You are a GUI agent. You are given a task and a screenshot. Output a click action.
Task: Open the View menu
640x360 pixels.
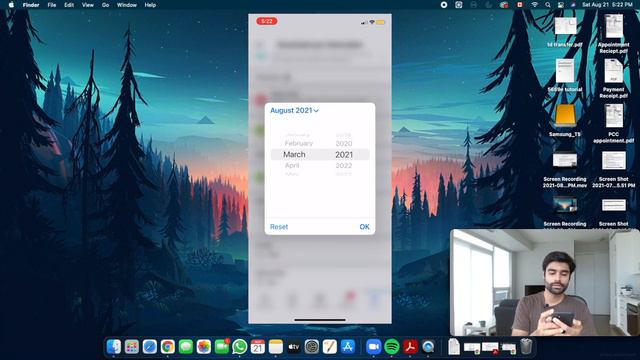88,5
